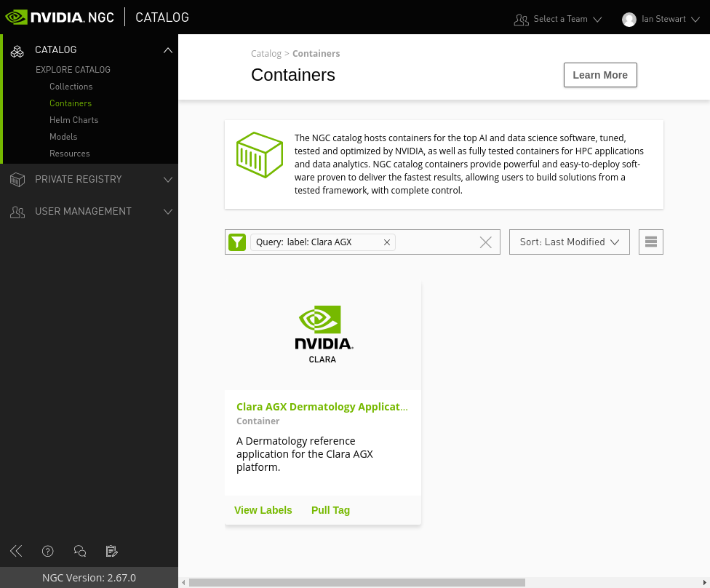Click the green filter funnel icon
Image resolution: width=710 pixels, height=588 pixels.
coord(237,242)
